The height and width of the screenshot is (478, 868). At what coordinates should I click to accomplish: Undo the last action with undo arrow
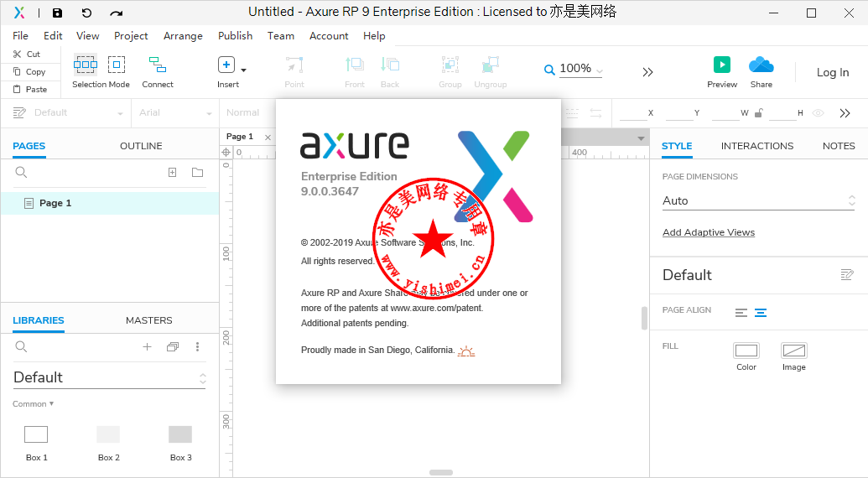[86, 13]
